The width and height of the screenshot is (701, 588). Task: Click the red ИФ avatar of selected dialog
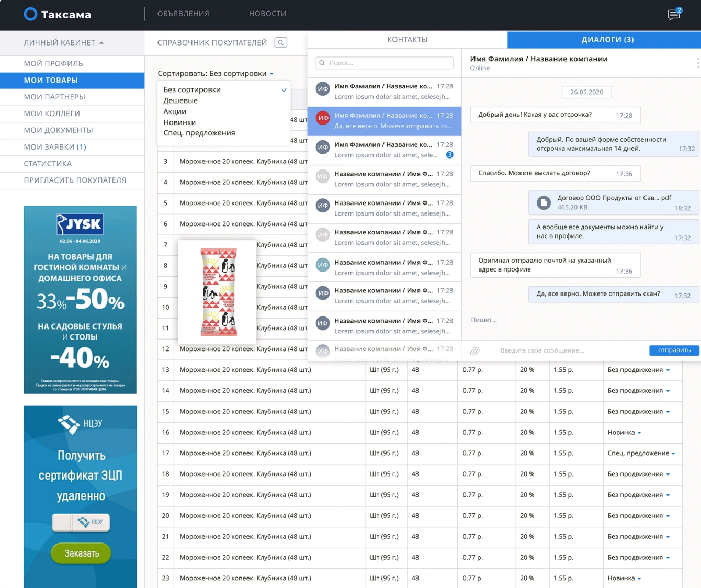pos(323,118)
